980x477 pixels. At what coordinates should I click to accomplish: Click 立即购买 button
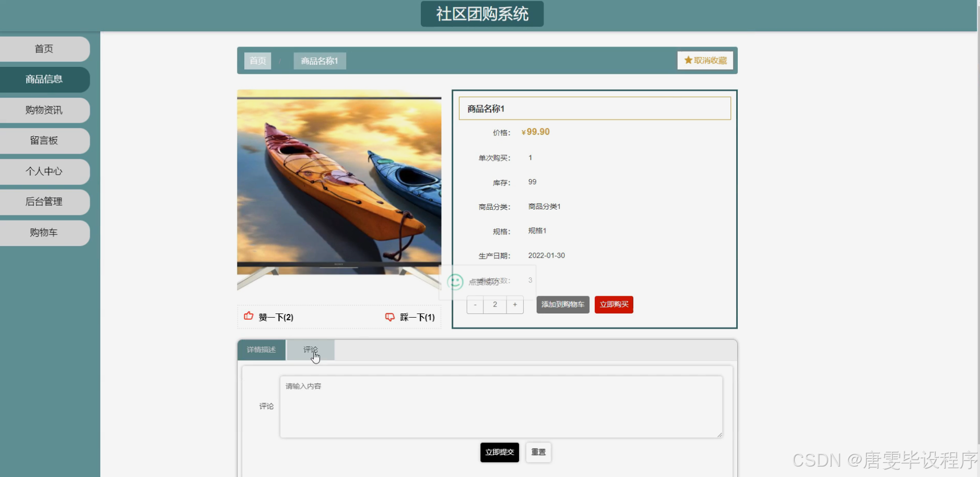(x=614, y=305)
